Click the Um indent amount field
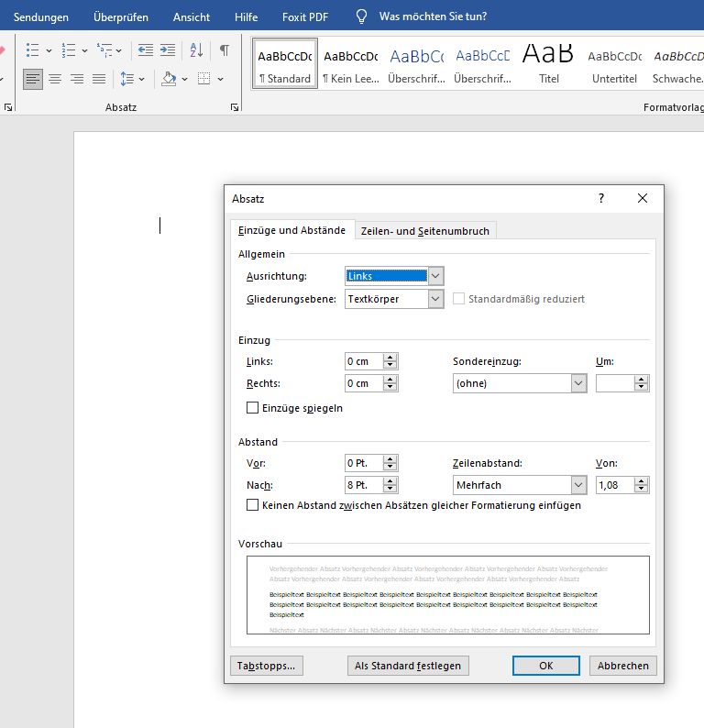704x728 pixels. (615, 383)
